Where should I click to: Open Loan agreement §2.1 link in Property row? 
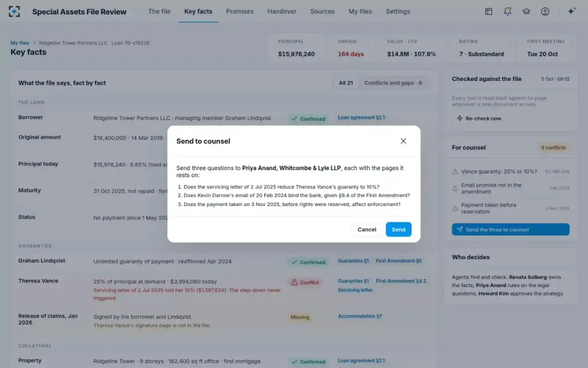tap(362, 361)
